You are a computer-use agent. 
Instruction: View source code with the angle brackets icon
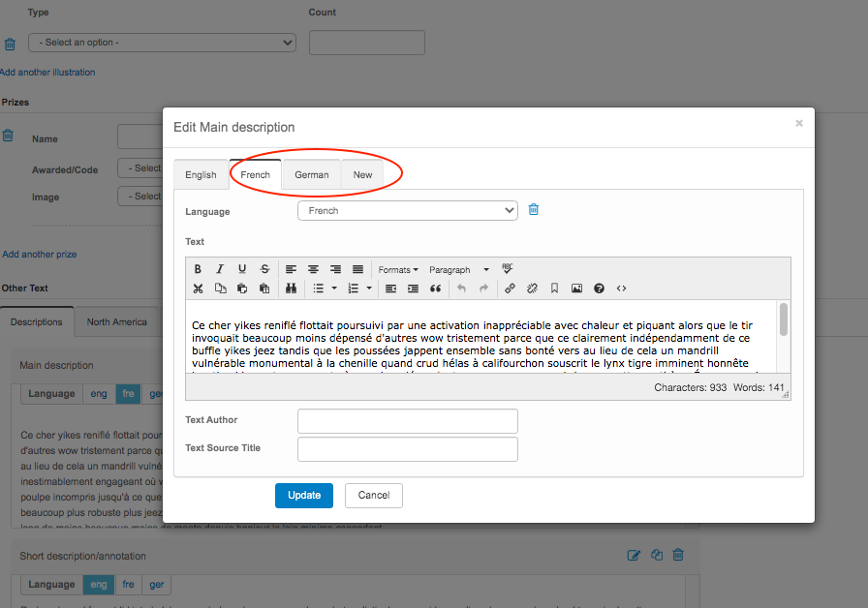tap(621, 289)
